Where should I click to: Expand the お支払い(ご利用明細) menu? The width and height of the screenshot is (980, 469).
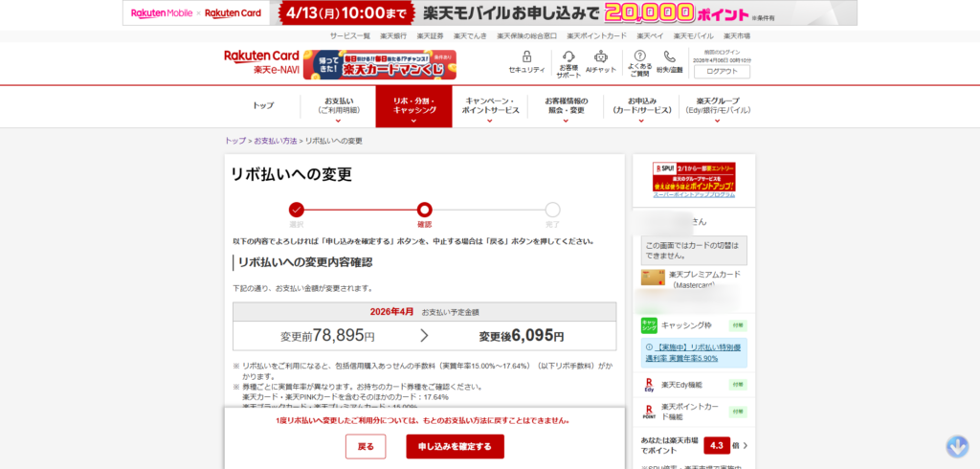click(338, 106)
